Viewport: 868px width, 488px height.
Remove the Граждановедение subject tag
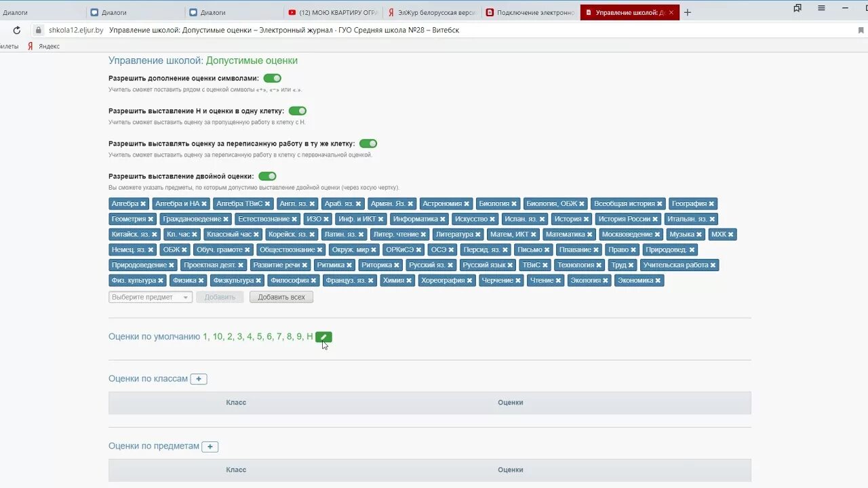226,220
